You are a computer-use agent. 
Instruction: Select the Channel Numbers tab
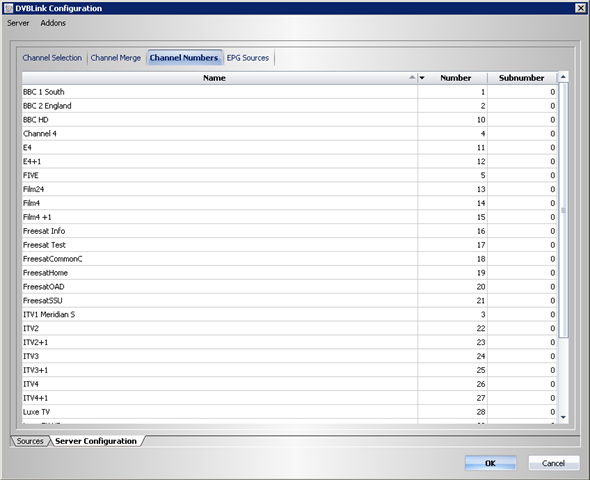[184, 58]
